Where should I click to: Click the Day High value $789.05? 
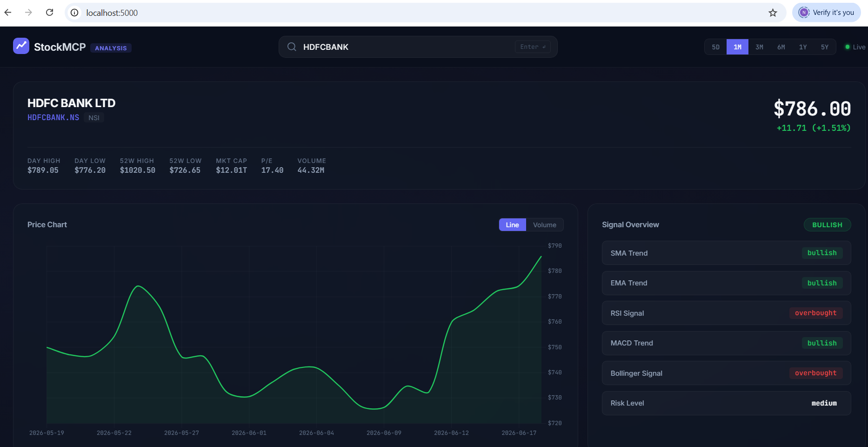pos(43,170)
